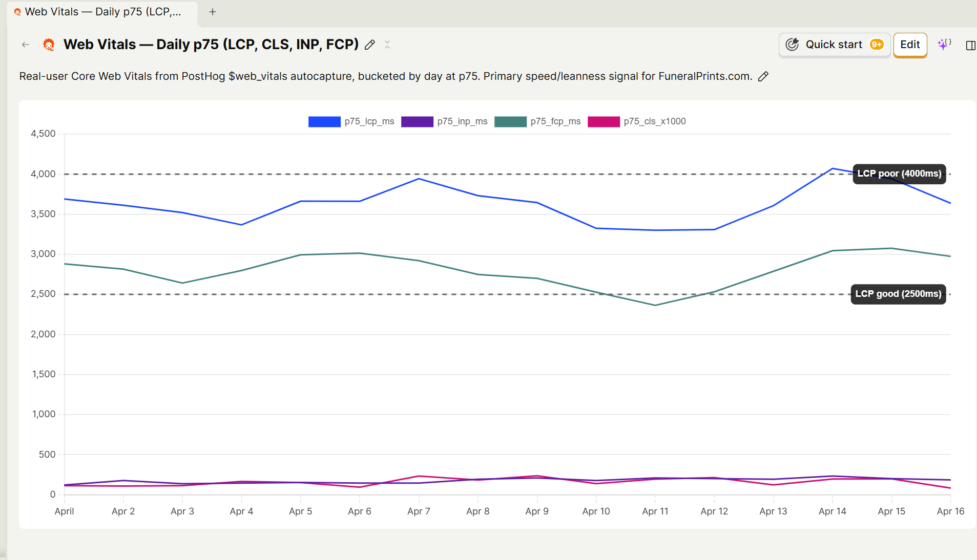The image size is (977, 560).
Task: Click the LCP poor (4000ms) threshold label
Action: coord(899,174)
